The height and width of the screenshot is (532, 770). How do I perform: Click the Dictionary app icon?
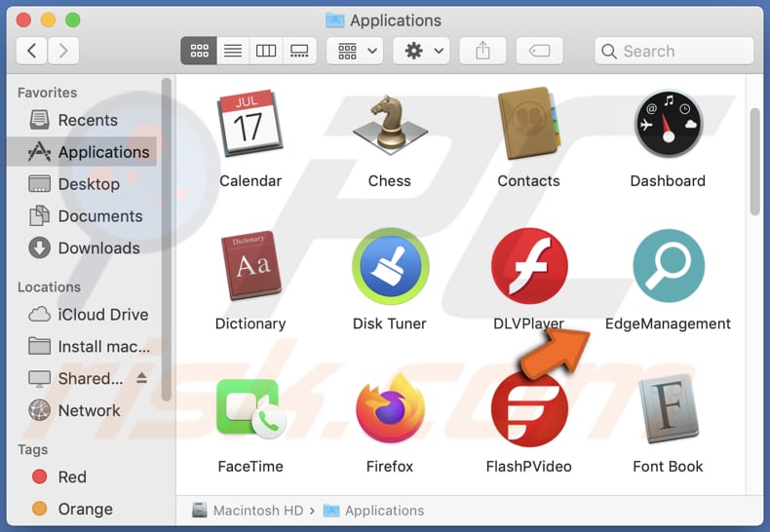point(250,267)
